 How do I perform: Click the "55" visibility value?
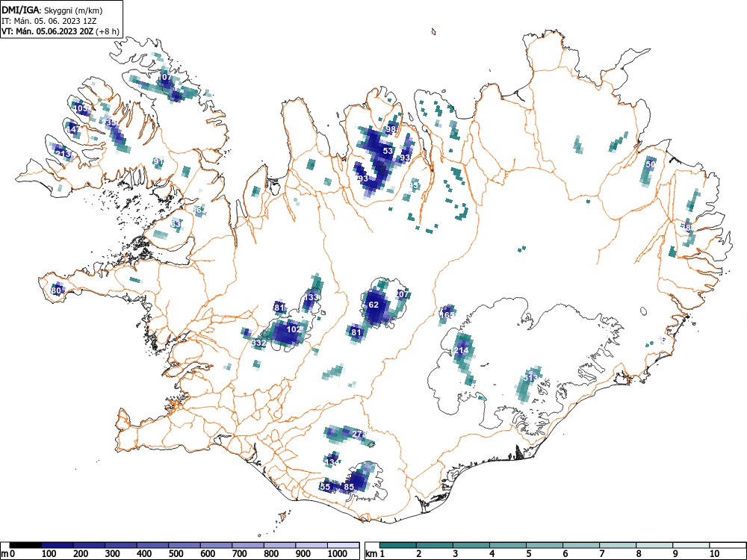325,487
